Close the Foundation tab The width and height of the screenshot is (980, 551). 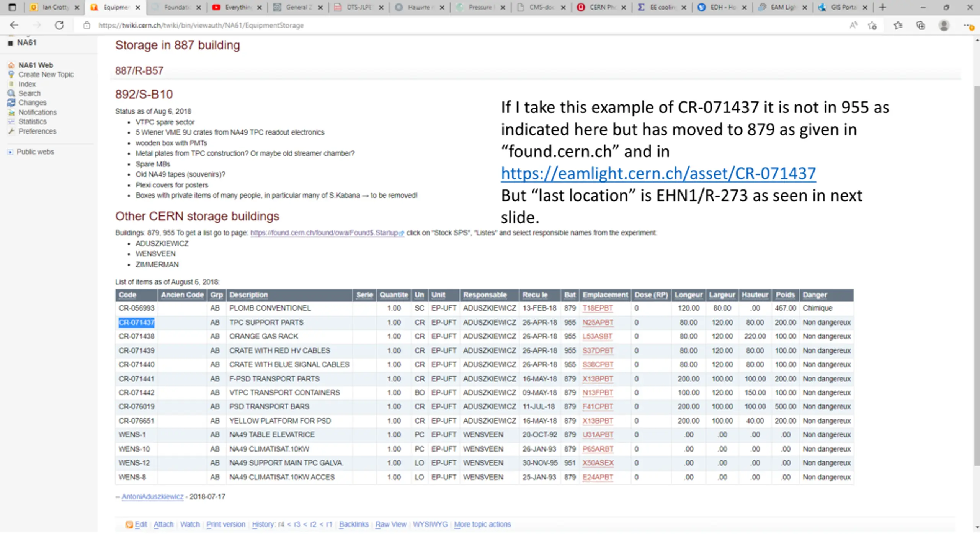click(199, 7)
